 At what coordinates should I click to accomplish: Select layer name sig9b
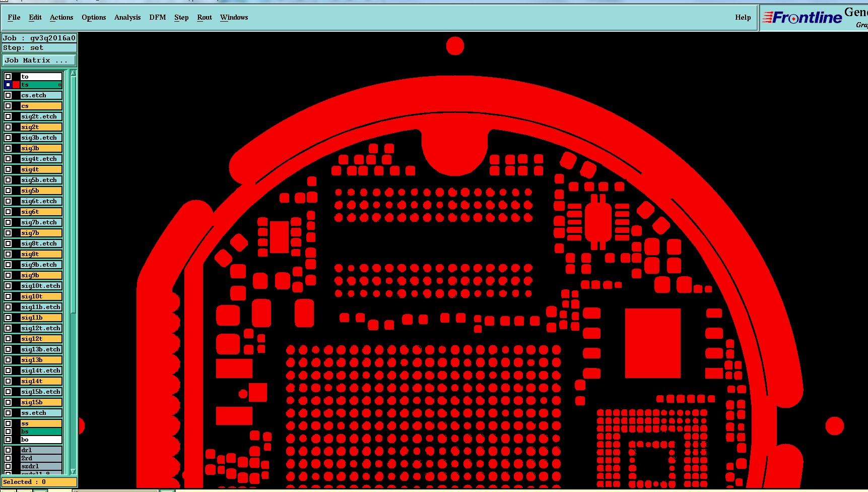(41, 275)
